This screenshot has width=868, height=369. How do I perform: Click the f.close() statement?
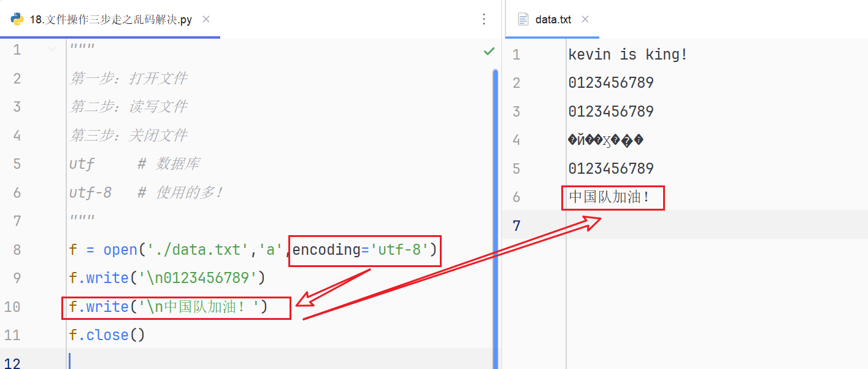pyautogui.click(x=107, y=335)
